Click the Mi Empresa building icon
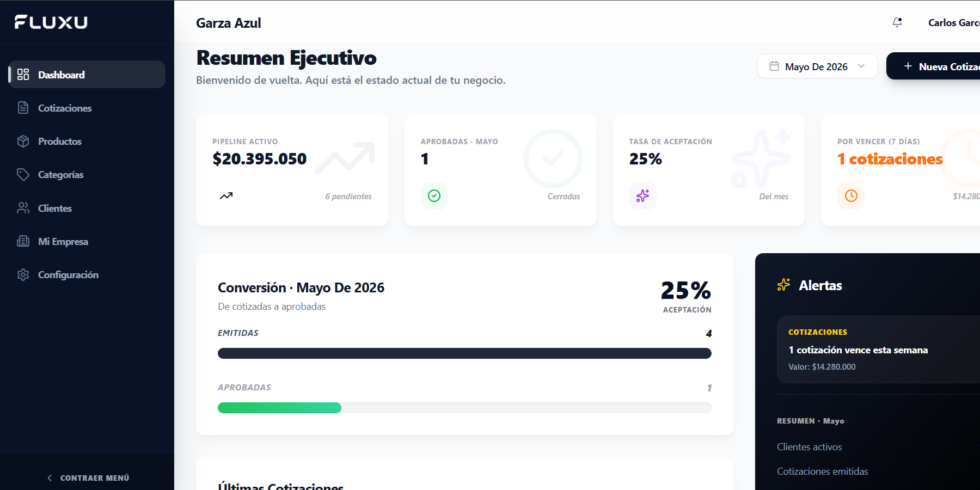 [23, 241]
